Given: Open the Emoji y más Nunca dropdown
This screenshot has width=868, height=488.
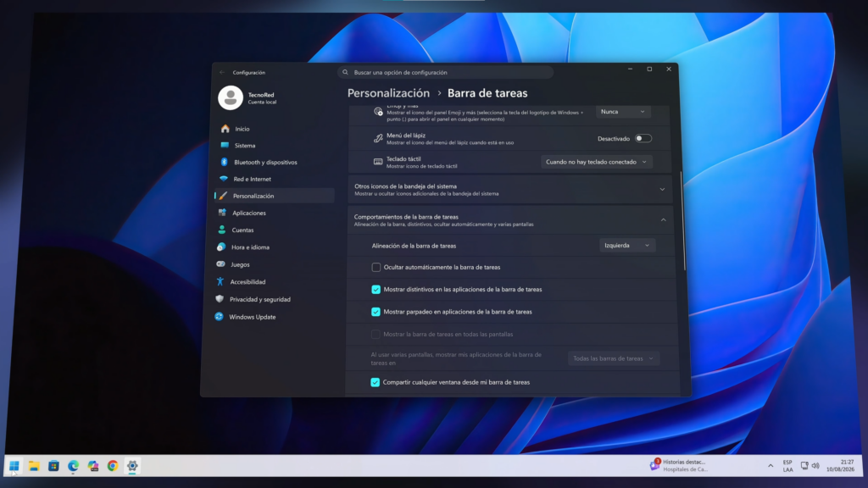Looking at the screenshot, I should [623, 112].
